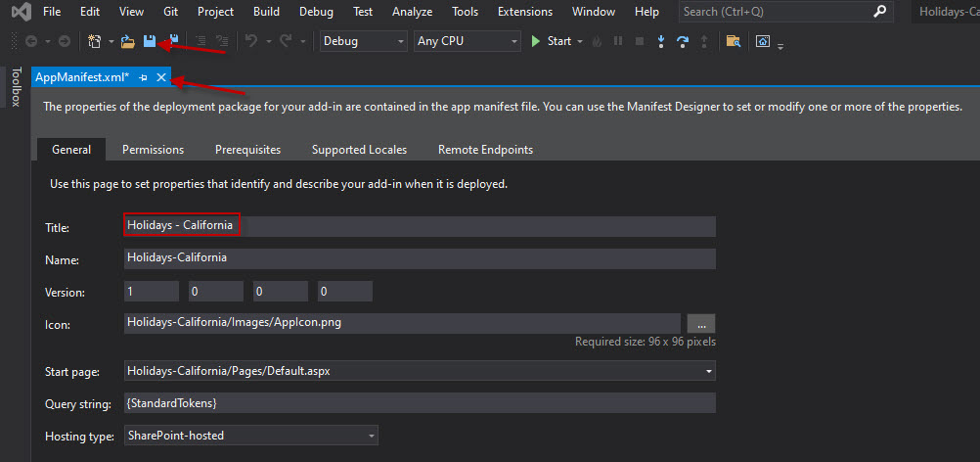Screen dimensions: 980x462
Task: Open the Extensions menu
Action: click(525, 12)
